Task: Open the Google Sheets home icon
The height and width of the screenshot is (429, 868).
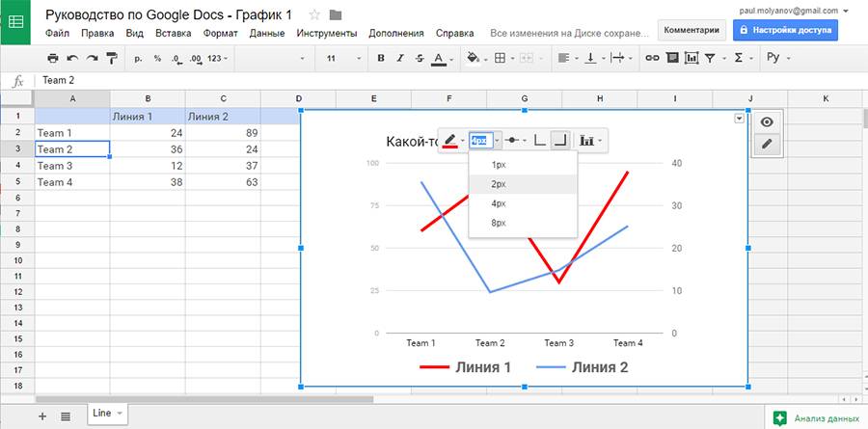Action: click(x=15, y=22)
